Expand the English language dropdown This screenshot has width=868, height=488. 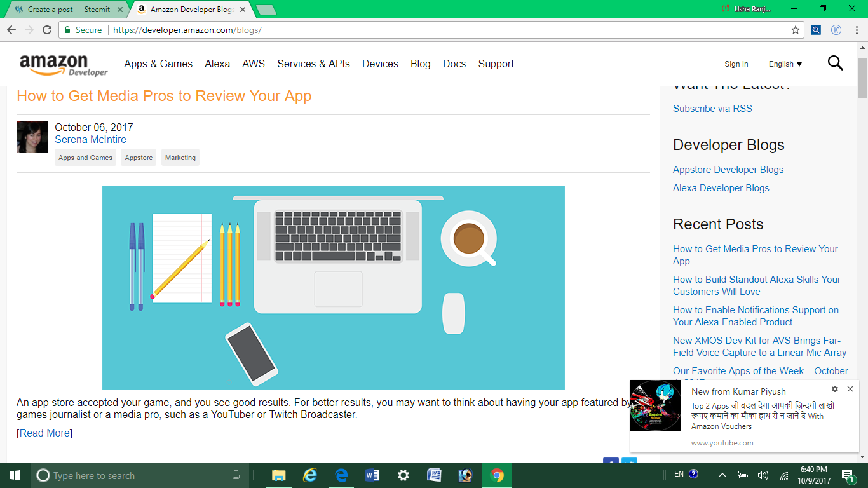click(x=785, y=64)
